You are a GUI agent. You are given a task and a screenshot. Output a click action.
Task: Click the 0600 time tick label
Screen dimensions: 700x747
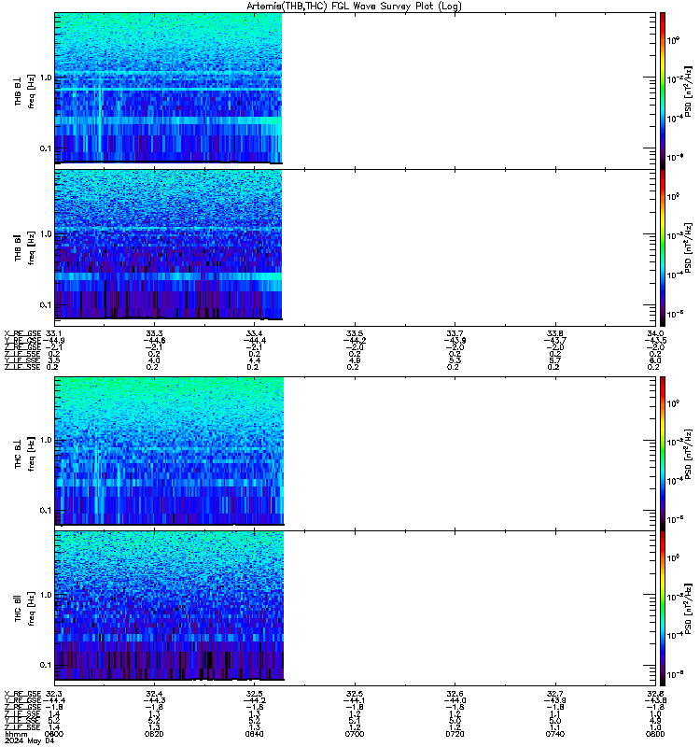(54, 734)
